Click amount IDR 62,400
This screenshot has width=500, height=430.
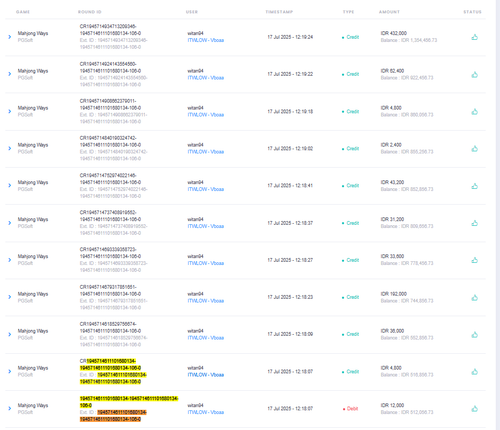tap(392, 71)
